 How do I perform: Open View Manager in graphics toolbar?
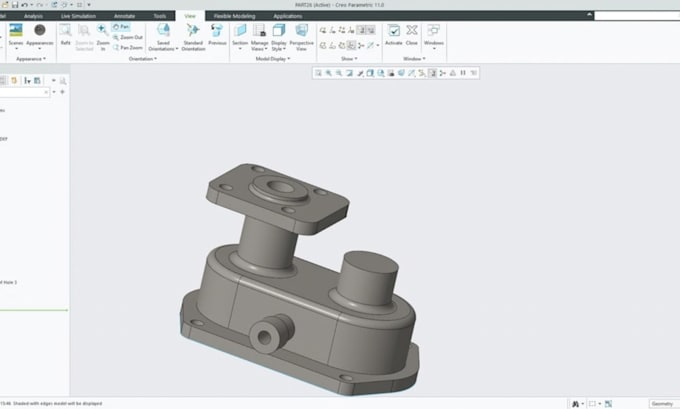[391, 73]
